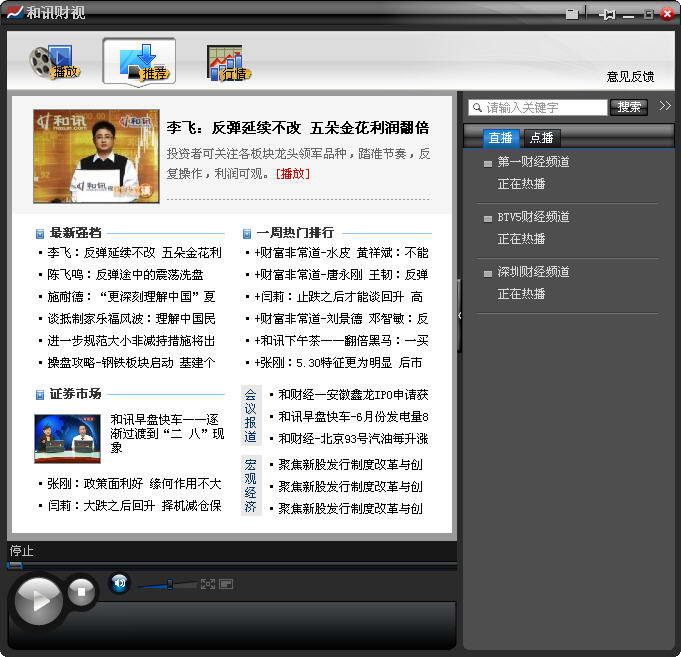The width and height of the screenshot is (681, 657).
Task: Click the title bar skin/folder icon
Action: pyautogui.click(x=572, y=14)
